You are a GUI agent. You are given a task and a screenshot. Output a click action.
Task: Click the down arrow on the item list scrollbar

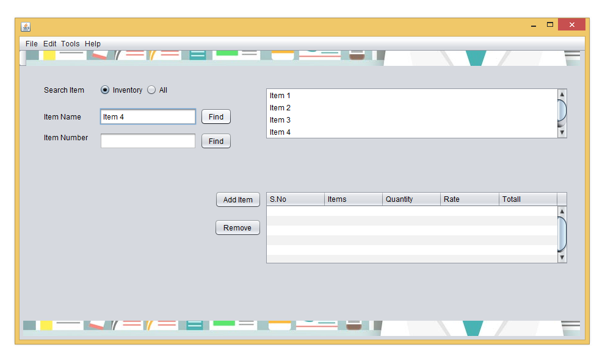[x=562, y=134]
